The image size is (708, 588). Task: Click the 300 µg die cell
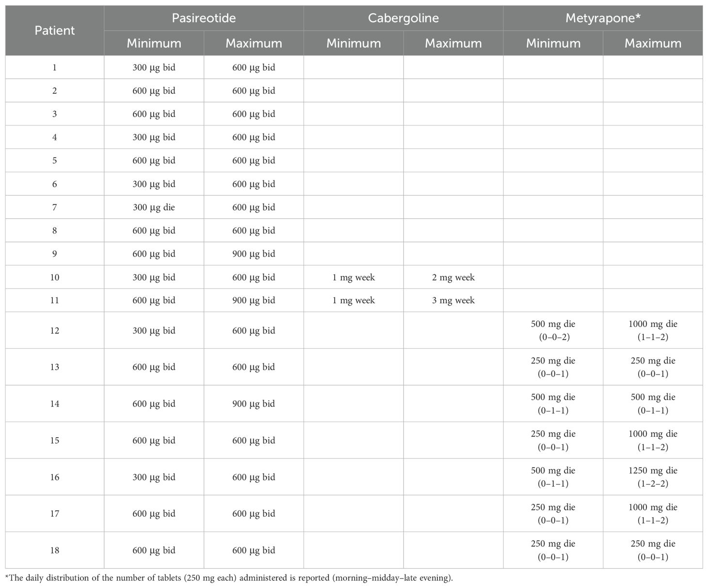point(154,207)
